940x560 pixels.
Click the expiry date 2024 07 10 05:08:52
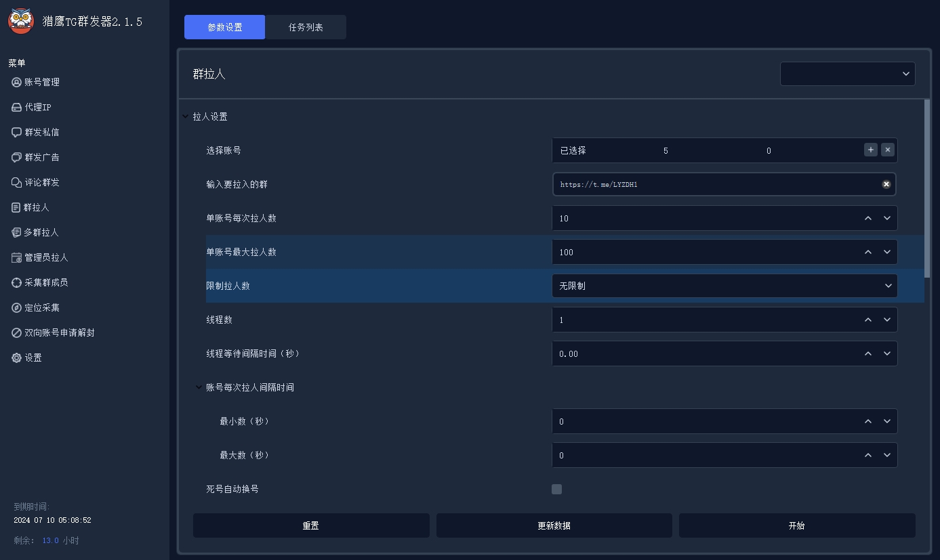(52, 521)
